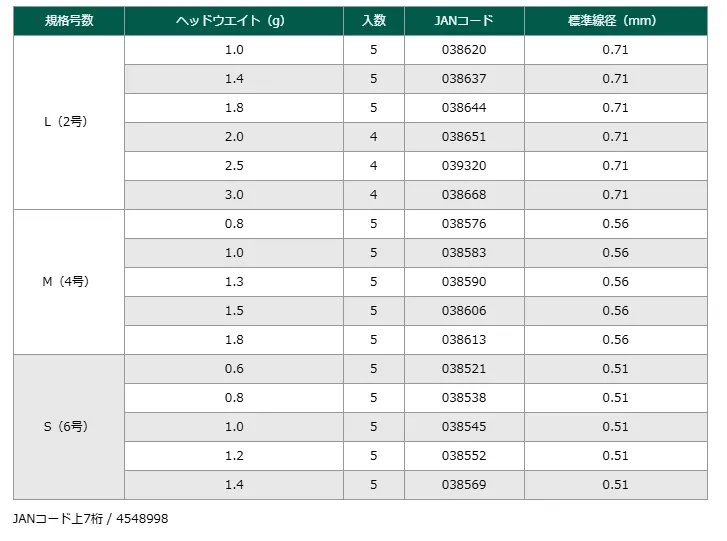Screen dimensions: 727x541
Task: Click the 規格号数 column header
Action: (x=69, y=21)
